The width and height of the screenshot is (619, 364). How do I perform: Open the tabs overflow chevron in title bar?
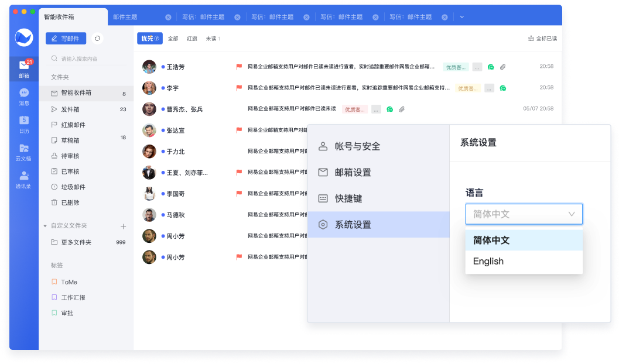click(x=461, y=17)
